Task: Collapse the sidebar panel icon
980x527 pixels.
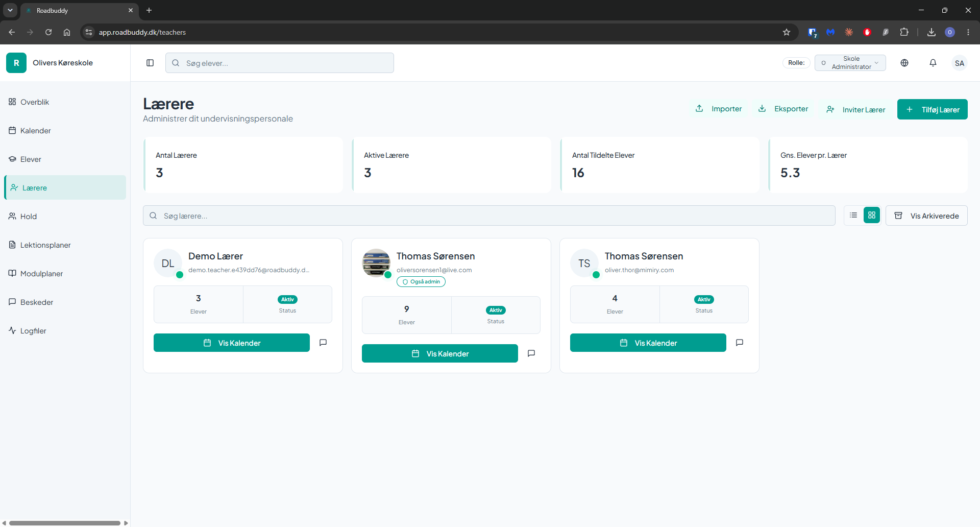Action: coord(150,63)
